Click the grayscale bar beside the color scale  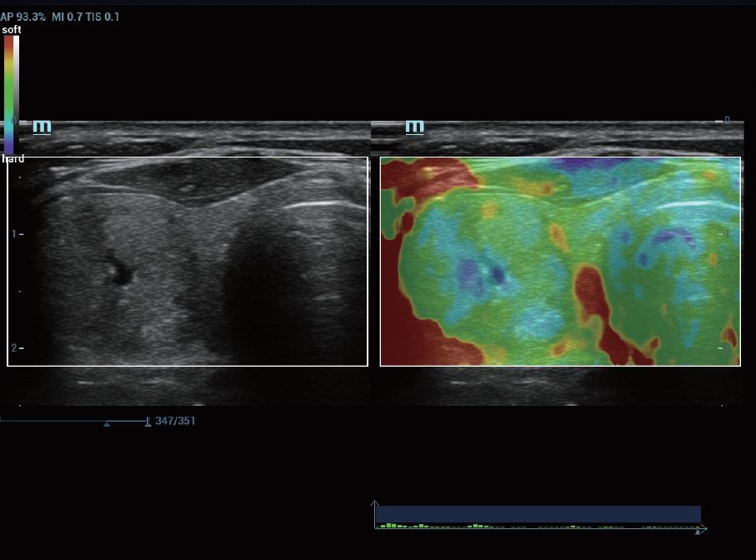click(x=17, y=94)
